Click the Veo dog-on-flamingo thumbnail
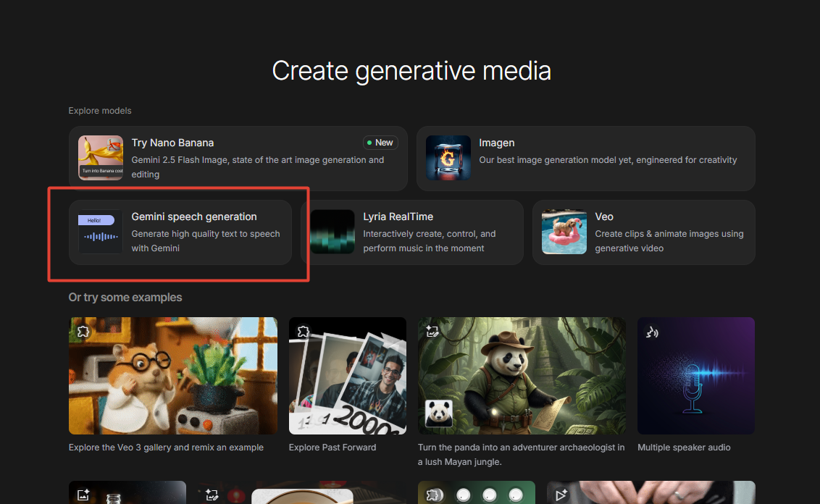 564,232
